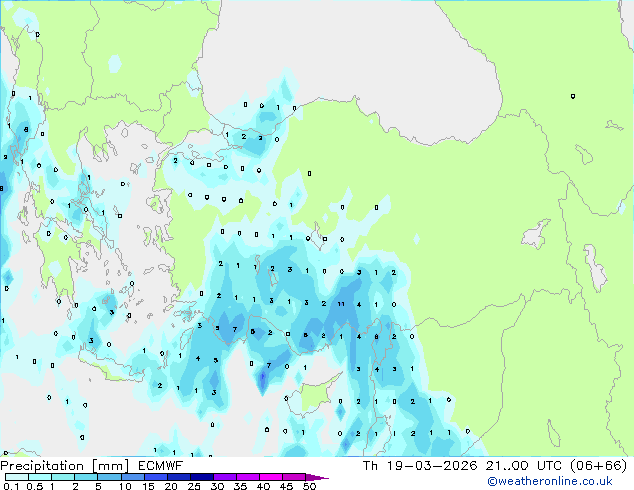This screenshot has height=490, width=634.
Task: Click the forecast offset '(06+66)'
Action: click(598, 466)
